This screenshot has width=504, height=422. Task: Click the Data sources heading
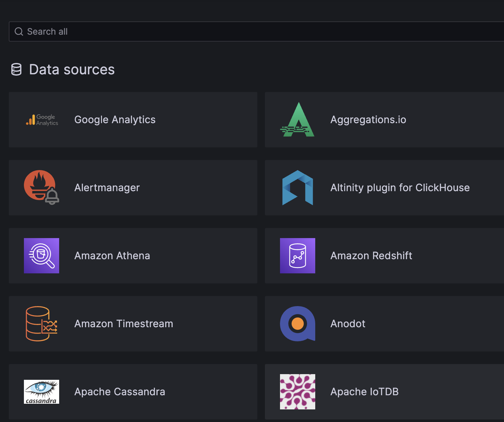72,69
